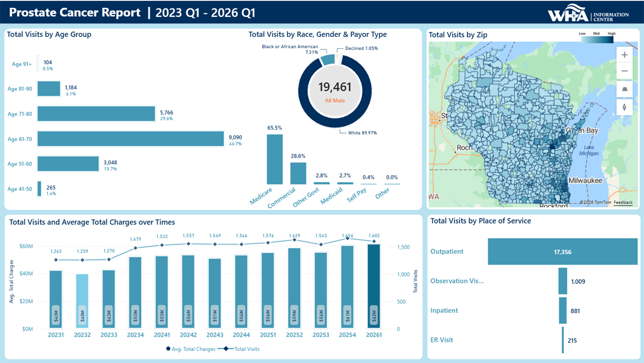644x363 pixels.
Task: Zoom out on the map
Action: pyautogui.click(x=624, y=71)
